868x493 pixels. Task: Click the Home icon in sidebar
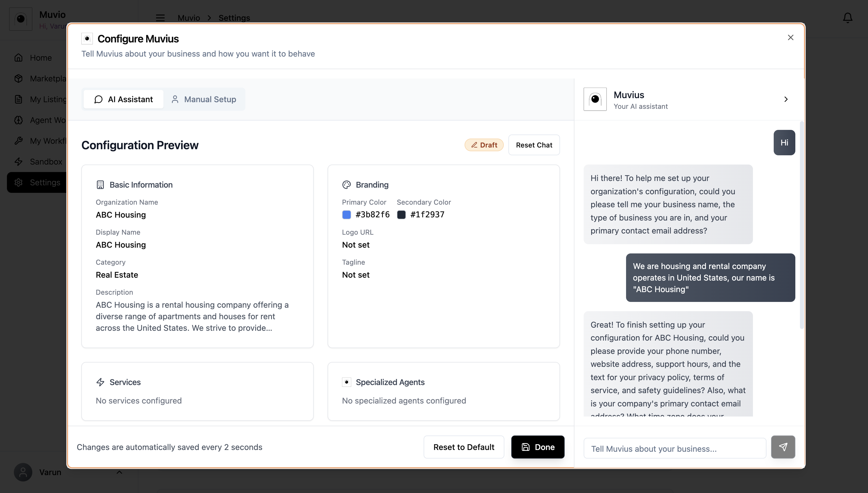pyautogui.click(x=19, y=57)
